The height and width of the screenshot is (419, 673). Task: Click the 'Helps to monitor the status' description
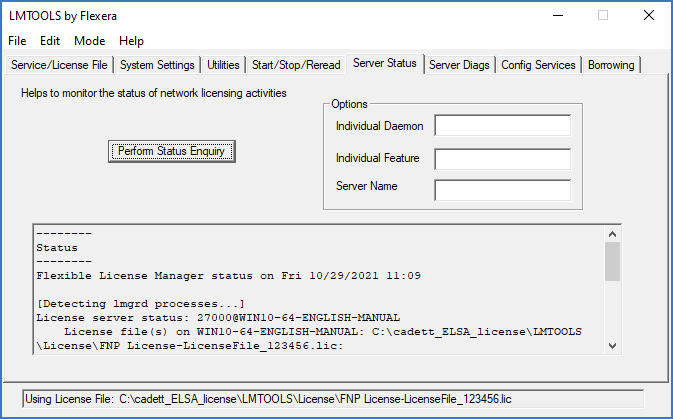pyautogui.click(x=154, y=93)
